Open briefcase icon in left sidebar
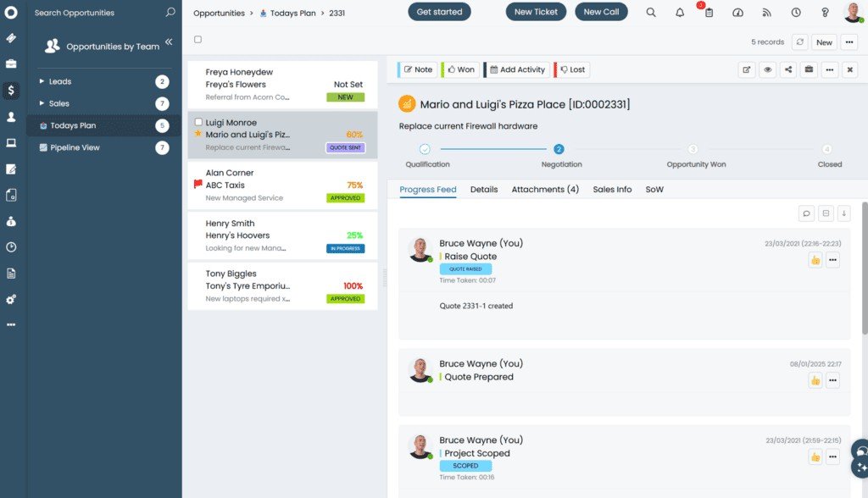868x498 pixels. click(x=10, y=64)
